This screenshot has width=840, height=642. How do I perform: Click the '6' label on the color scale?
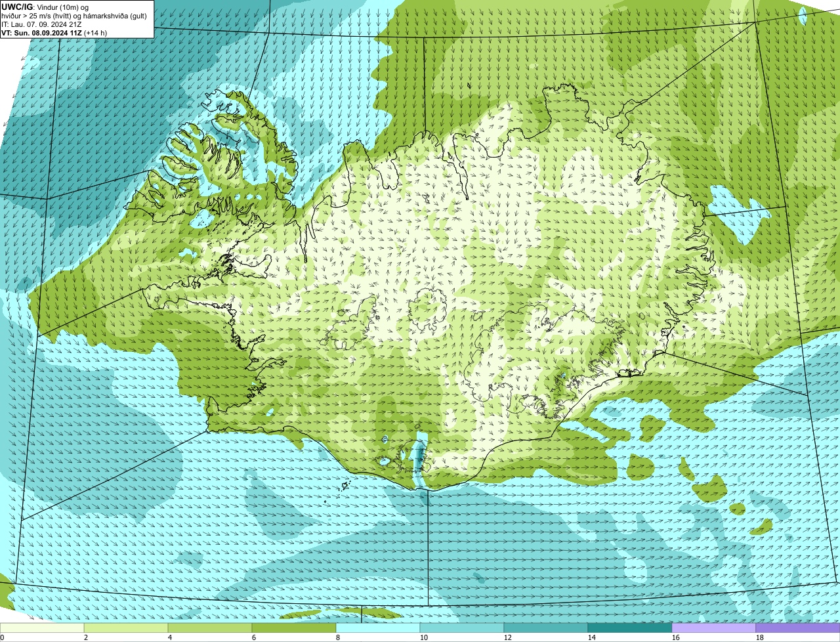click(x=254, y=637)
